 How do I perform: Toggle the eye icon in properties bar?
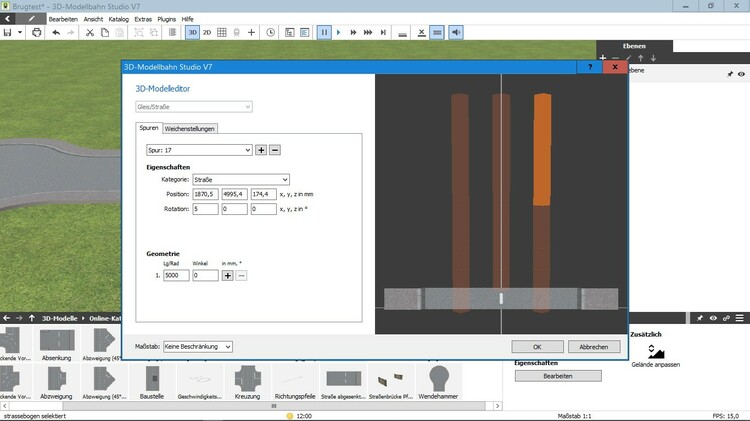pos(713,318)
